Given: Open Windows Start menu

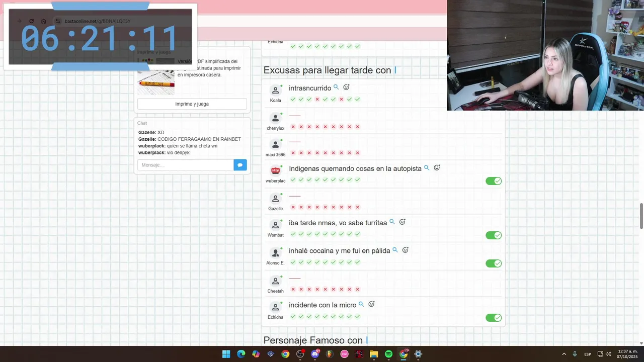Looking at the screenshot, I should pyautogui.click(x=226, y=354).
